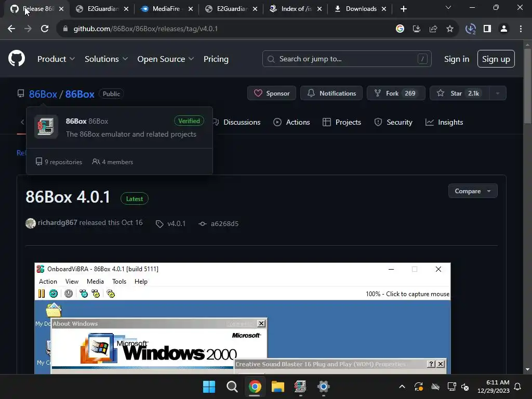This screenshot has height=399, width=532.
Task: Switch to the Index of /is tab
Action: point(296,9)
